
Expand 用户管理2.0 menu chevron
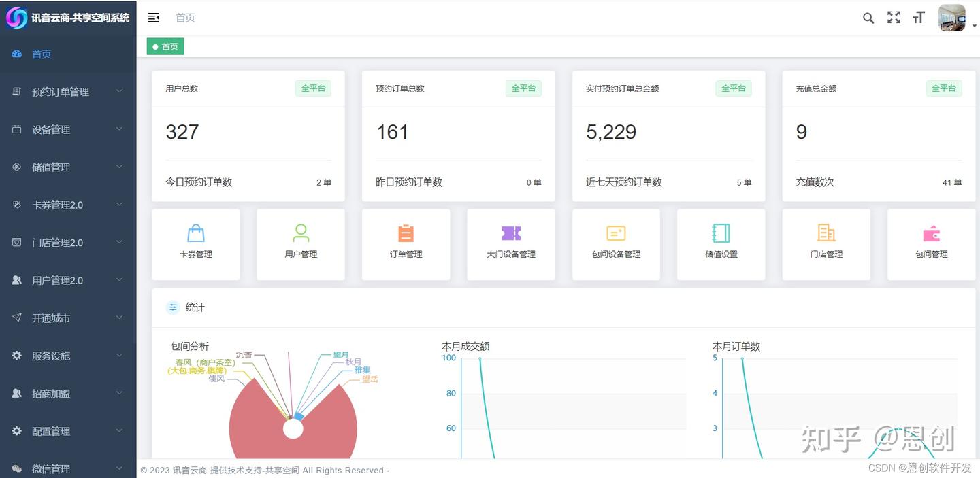point(119,280)
